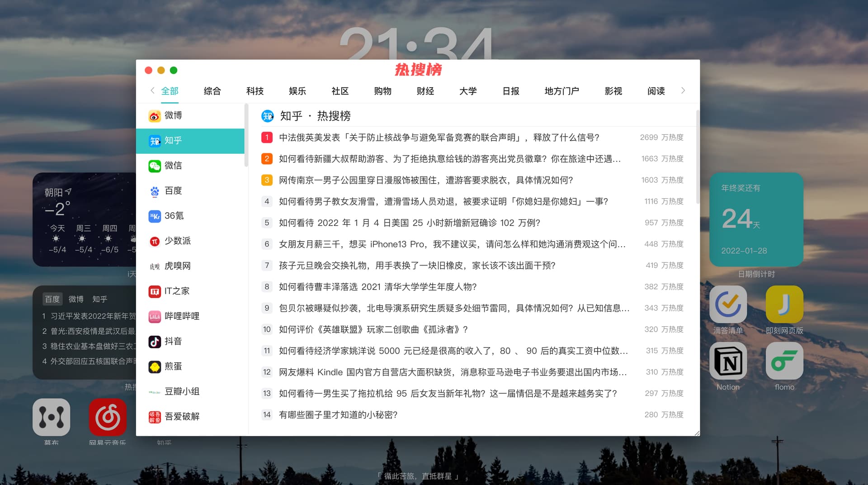
Task: Open the Weibo source in the sidebar
Action: tap(173, 116)
